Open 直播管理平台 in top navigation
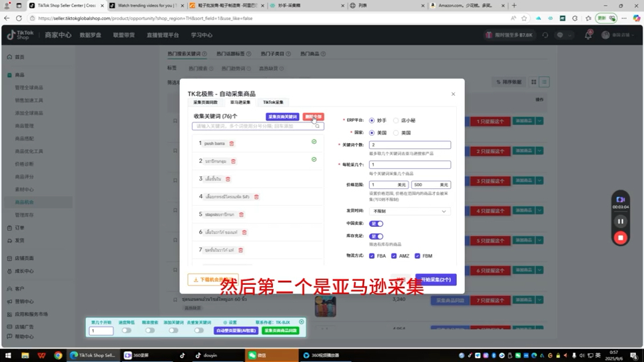 click(x=162, y=35)
